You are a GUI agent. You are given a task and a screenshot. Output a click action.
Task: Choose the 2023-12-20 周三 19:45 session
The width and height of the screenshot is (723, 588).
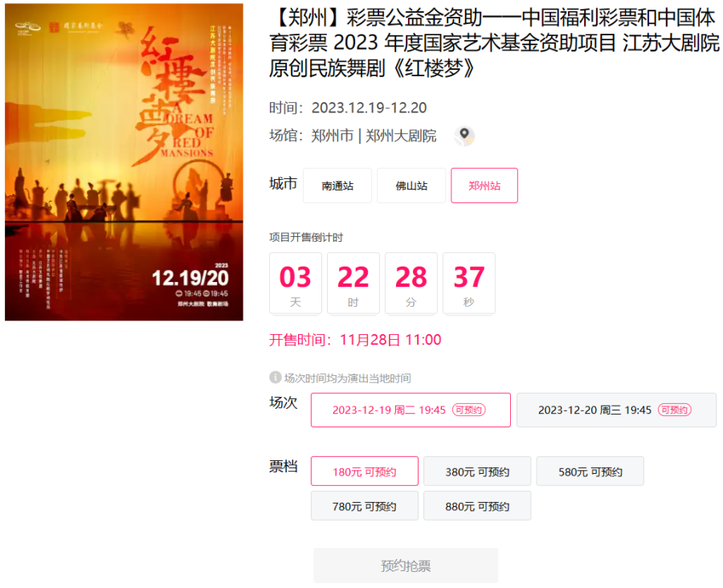coord(616,410)
